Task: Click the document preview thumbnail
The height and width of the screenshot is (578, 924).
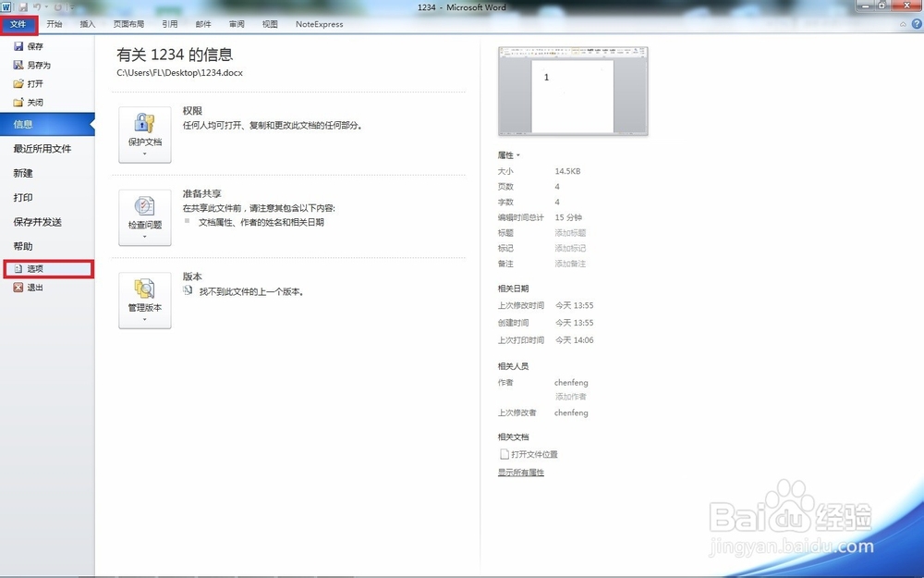Action: [573, 90]
